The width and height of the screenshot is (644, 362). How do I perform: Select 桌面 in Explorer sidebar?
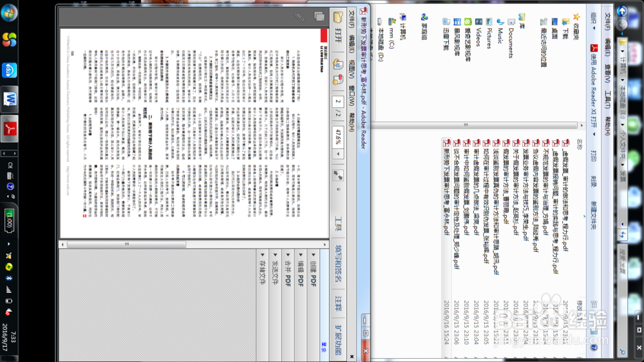554,29
